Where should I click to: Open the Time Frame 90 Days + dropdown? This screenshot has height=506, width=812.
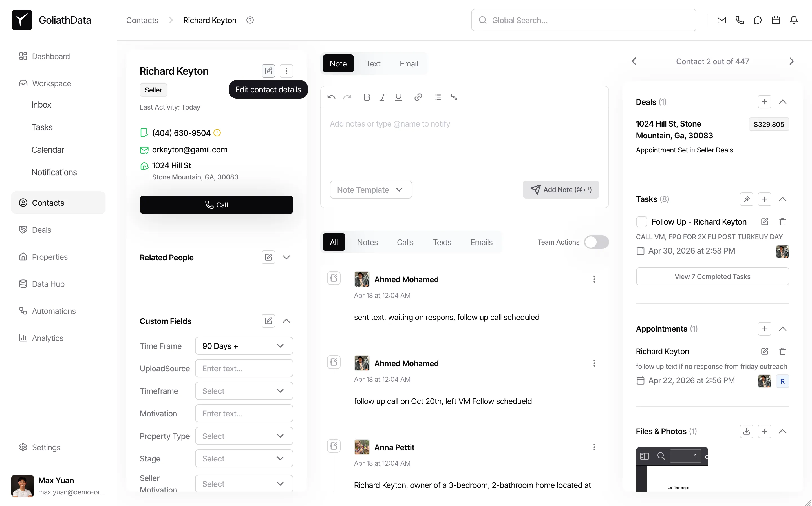244,346
